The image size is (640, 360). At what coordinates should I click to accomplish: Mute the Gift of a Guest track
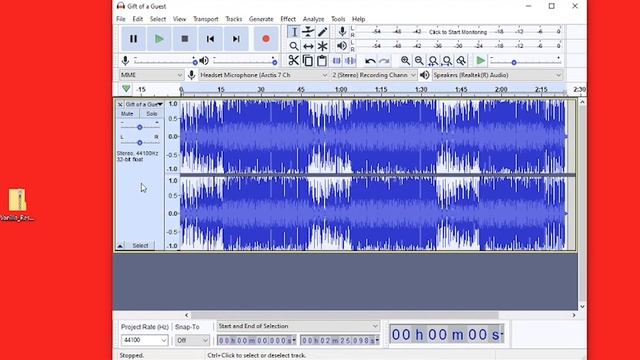127,114
